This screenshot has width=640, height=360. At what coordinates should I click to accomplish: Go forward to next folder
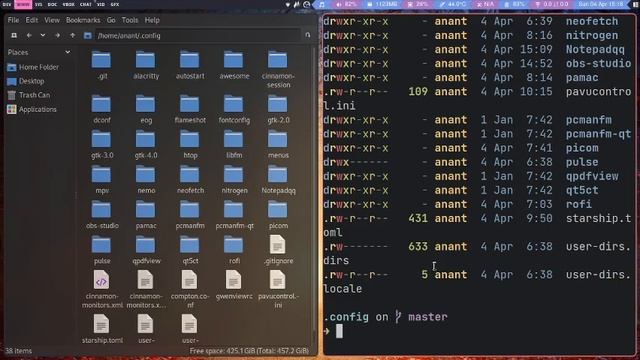point(58,36)
